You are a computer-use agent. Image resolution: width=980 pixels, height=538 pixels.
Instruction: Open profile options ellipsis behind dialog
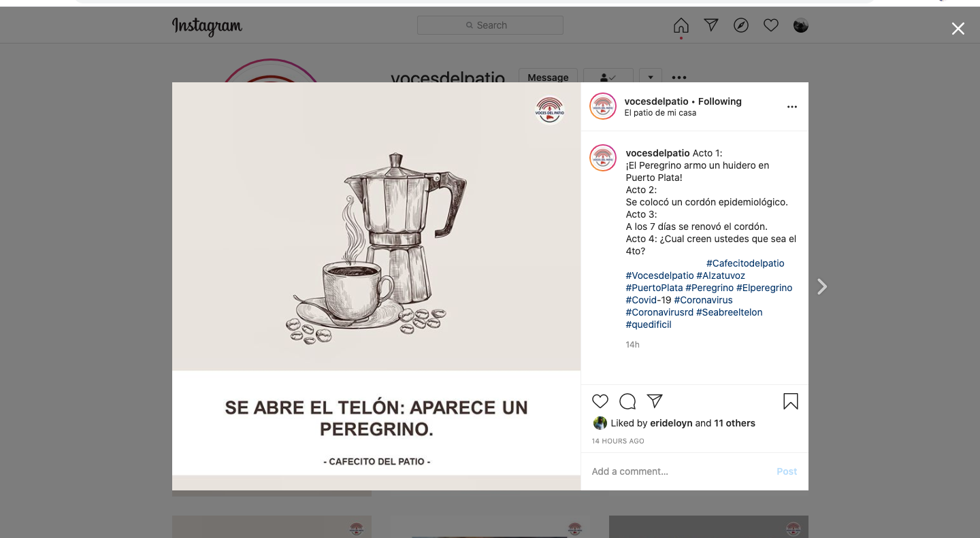point(679,77)
